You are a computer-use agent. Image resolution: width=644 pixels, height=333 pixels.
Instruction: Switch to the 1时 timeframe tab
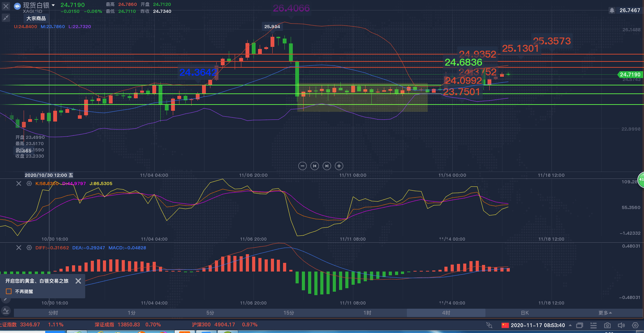(368, 313)
